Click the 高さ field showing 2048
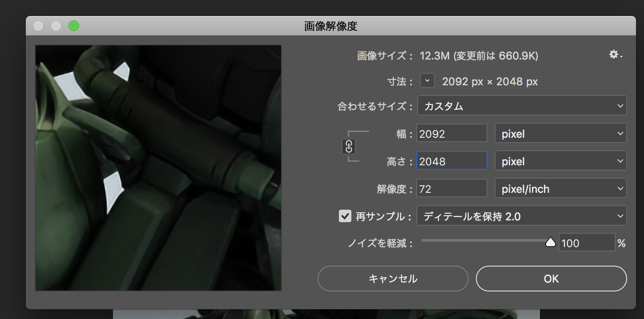Image resolution: width=644 pixels, height=319 pixels. [451, 161]
